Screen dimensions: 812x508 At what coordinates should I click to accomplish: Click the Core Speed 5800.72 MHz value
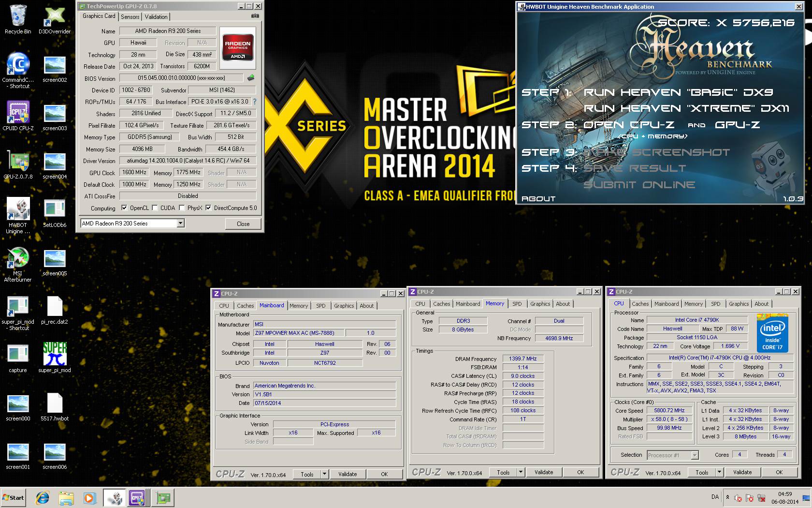[669, 410]
